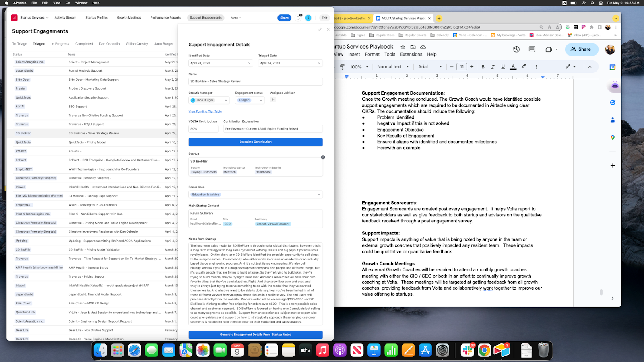Click the blue Share button in Airtable
644x362 pixels.
click(x=284, y=18)
